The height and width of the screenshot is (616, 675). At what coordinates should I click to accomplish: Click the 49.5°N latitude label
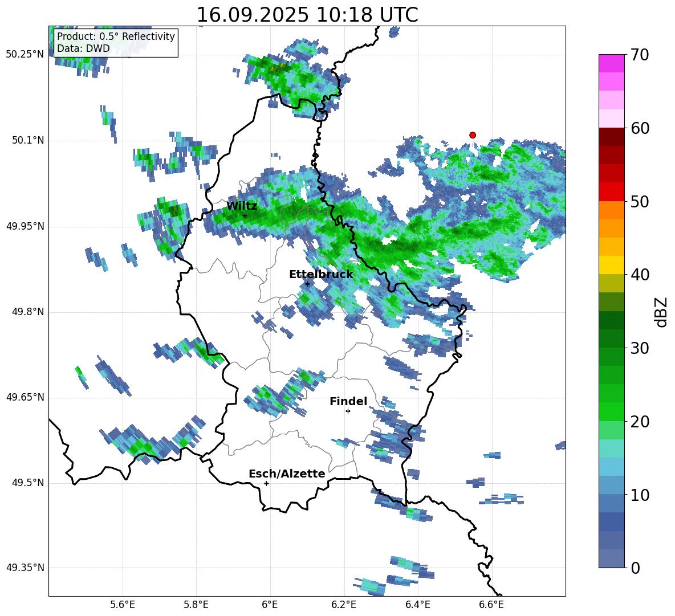click(x=28, y=483)
